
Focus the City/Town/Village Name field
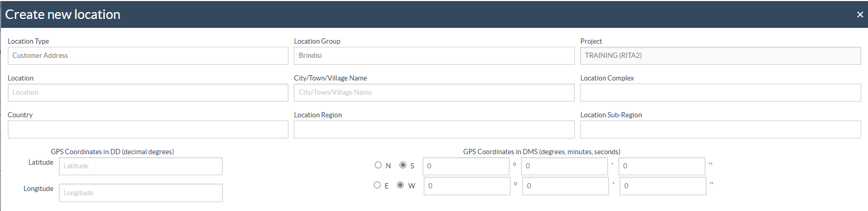(x=434, y=93)
